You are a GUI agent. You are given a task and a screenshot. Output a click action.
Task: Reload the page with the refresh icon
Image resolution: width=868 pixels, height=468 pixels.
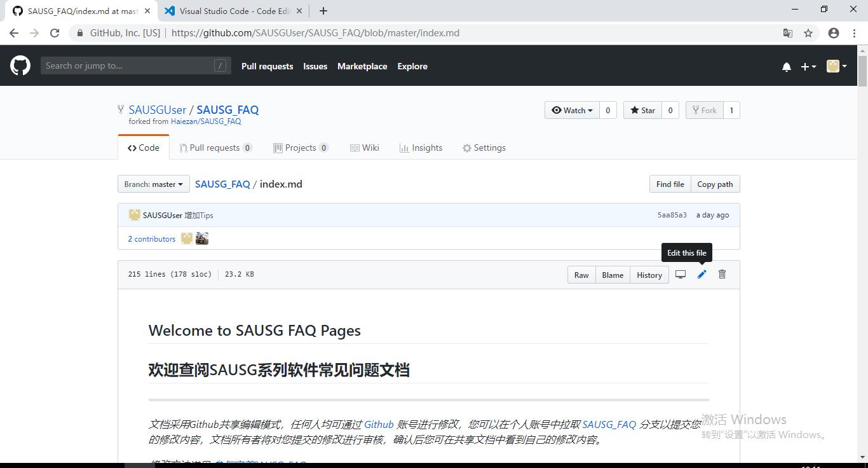tap(55, 32)
